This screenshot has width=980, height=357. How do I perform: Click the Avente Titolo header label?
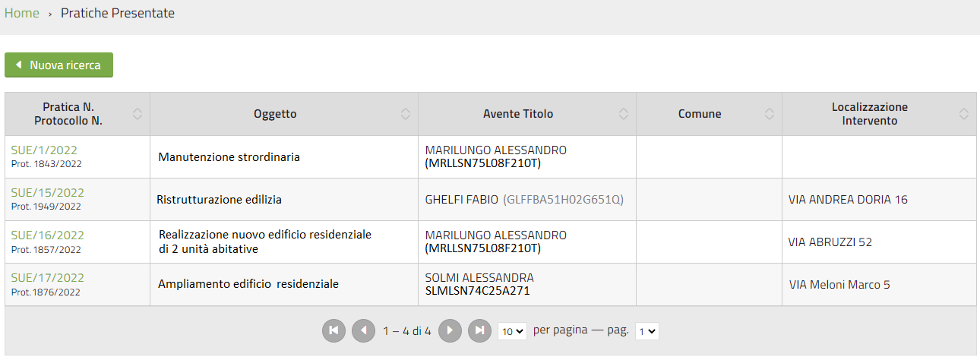pyautogui.click(x=518, y=114)
